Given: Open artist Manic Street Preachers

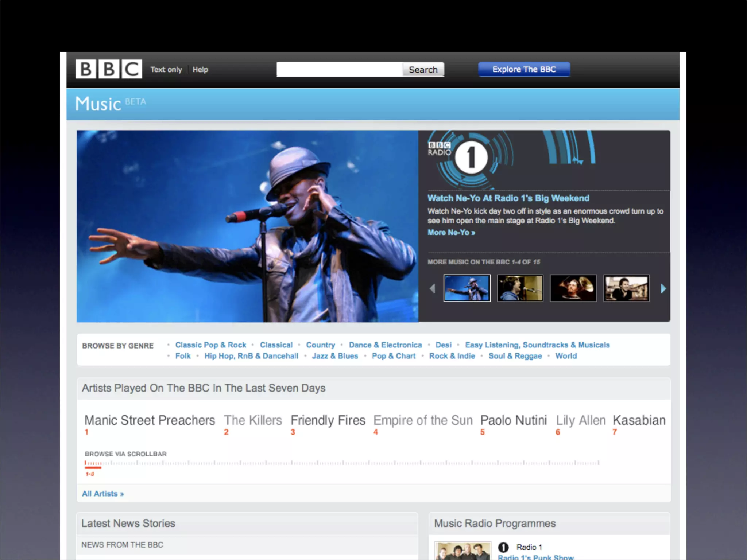Looking at the screenshot, I should click(150, 420).
